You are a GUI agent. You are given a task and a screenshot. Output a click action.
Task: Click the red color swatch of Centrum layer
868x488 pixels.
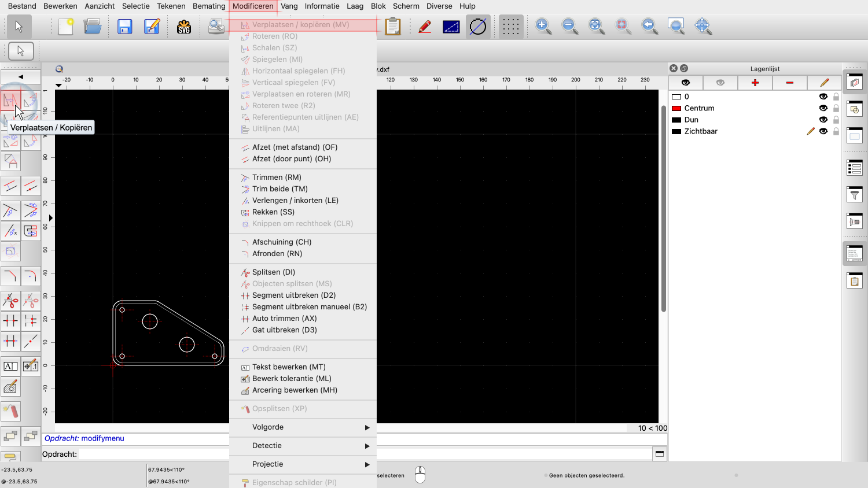[x=676, y=108]
